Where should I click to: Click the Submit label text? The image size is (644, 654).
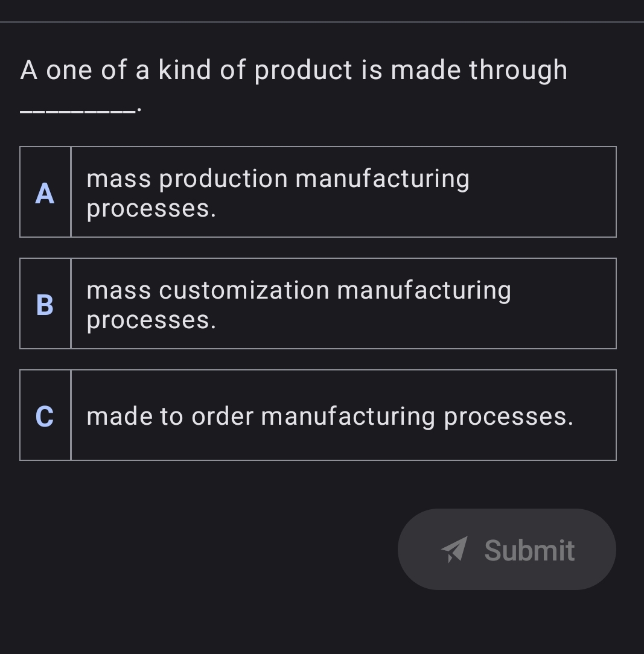point(529,550)
